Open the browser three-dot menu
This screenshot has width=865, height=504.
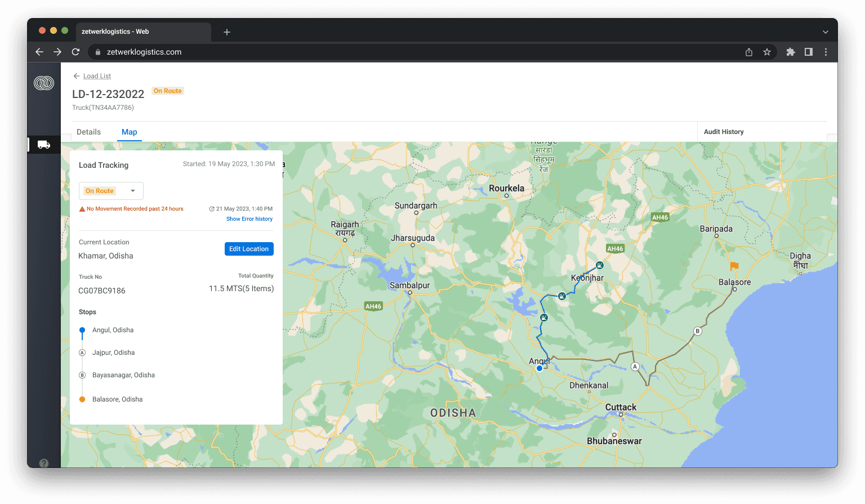pyautogui.click(x=826, y=52)
